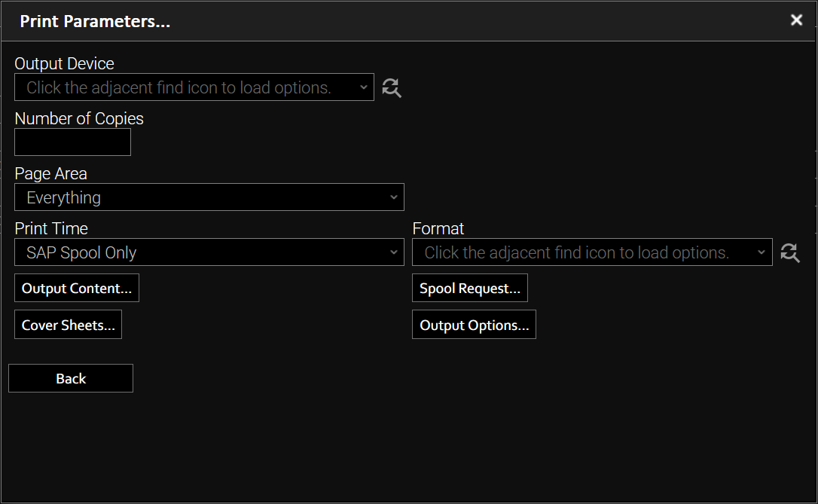Click the Number of Copies label

pyautogui.click(x=79, y=119)
